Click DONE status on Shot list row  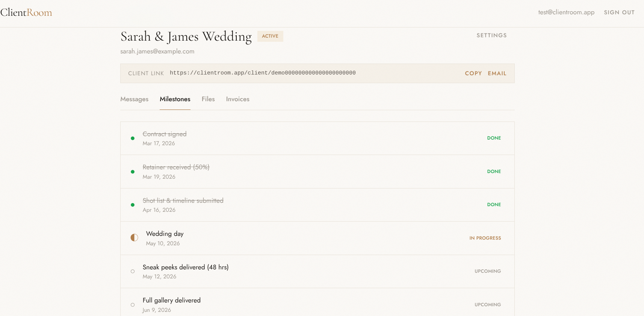click(x=494, y=205)
